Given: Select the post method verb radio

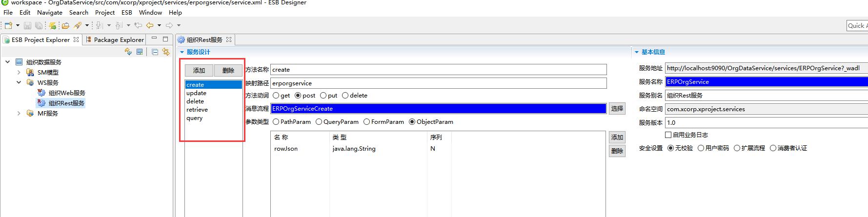Looking at the screenshot, I should click(x=298, y=96).
